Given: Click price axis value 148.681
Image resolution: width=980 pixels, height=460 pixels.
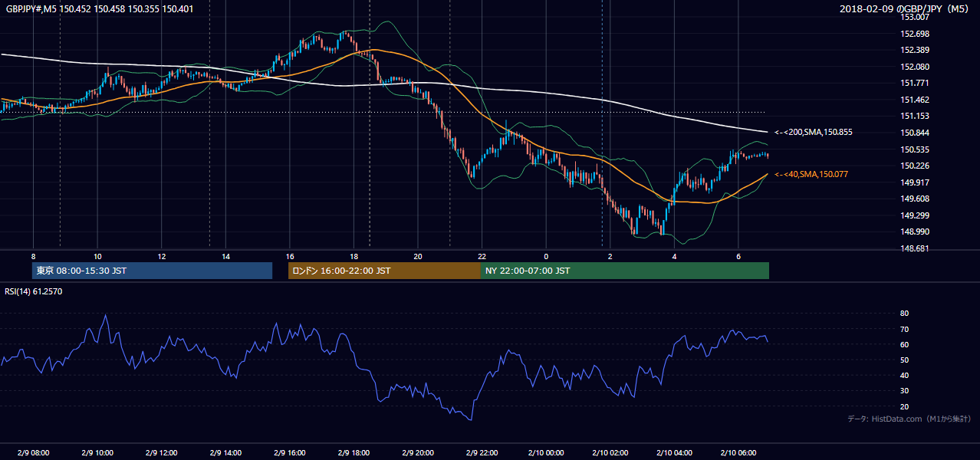Looking at the screenshot, I should 915,248.
